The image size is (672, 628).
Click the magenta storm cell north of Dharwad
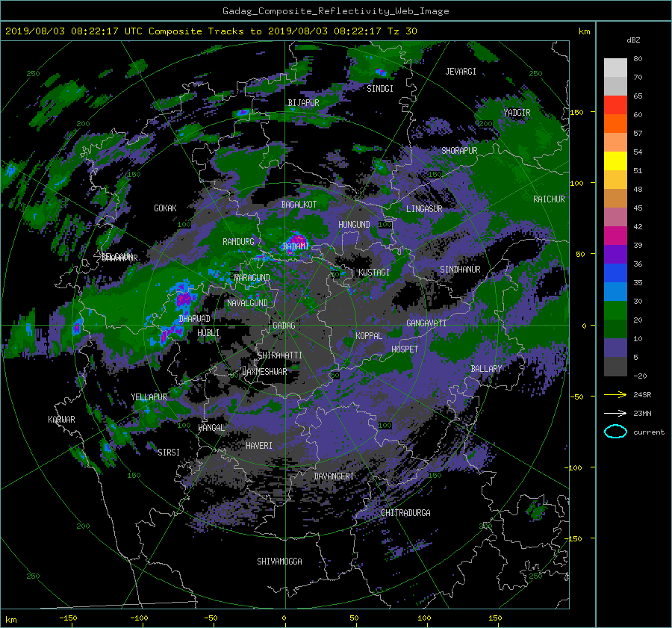[x=184, y=297]
